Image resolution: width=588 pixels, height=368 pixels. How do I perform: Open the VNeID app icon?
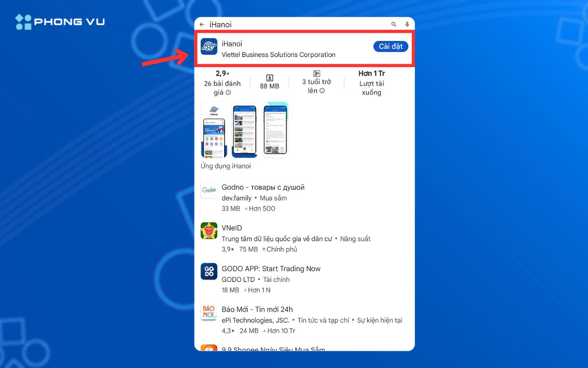[x=209, y=231]
